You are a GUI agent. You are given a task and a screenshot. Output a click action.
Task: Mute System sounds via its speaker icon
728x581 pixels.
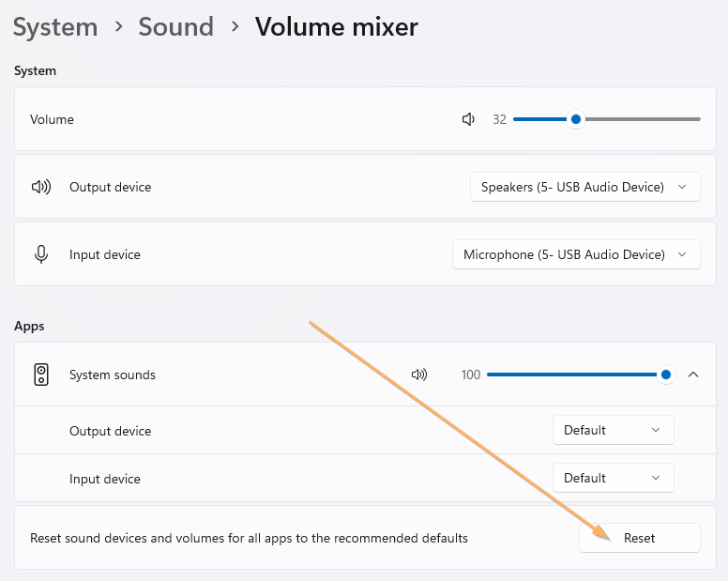coord(419,375)
